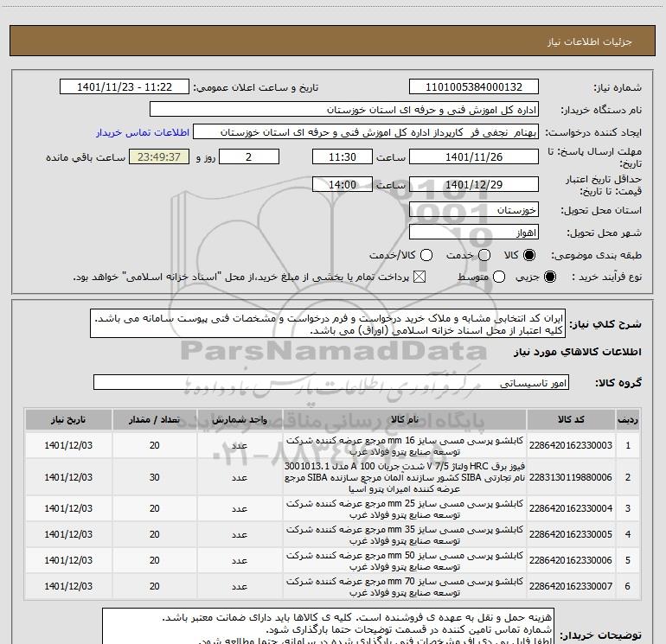Click the تعداد / مقدار column header

click(x=154, y=419)
